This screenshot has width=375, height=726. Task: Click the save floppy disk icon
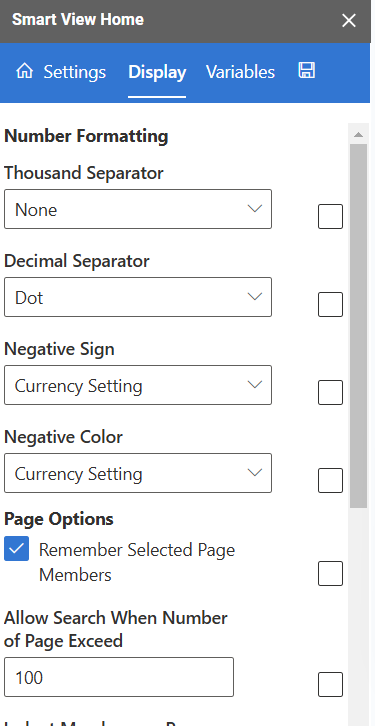point(306,70)
